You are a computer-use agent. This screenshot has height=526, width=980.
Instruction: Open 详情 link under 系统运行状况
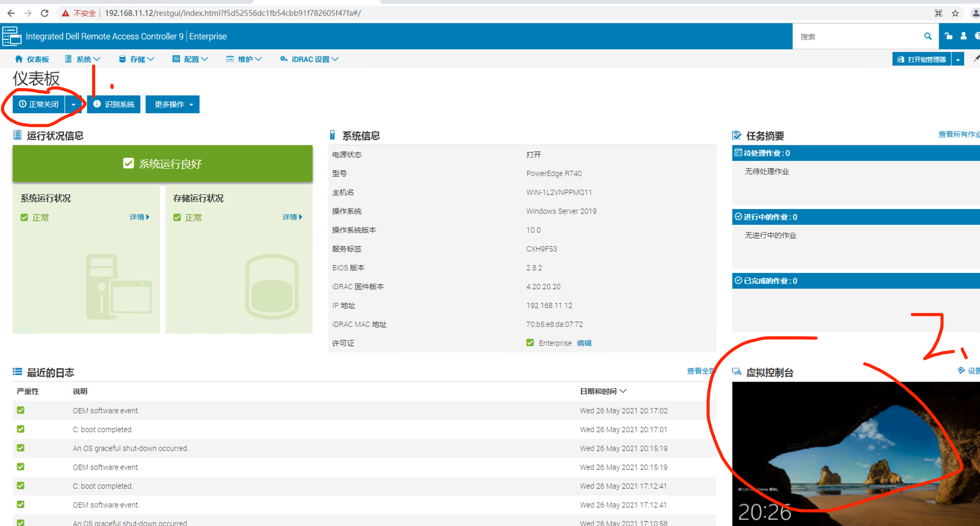[x=139, y=217]
